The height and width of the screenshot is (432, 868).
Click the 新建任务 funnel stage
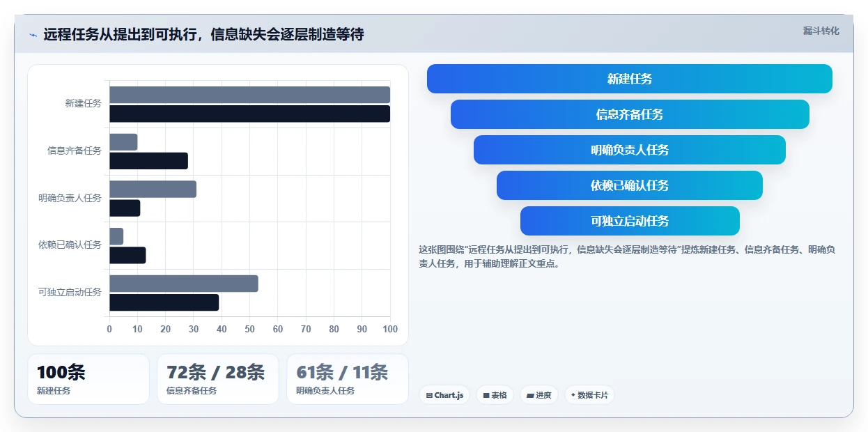click(630, 79)
